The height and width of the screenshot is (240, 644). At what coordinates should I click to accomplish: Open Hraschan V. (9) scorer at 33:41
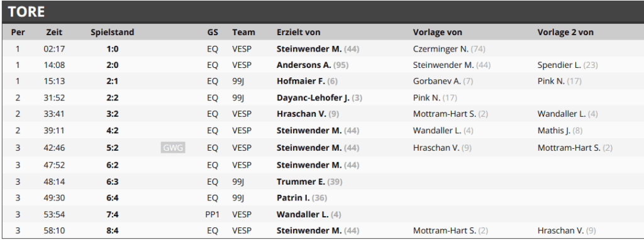(308, 114)
